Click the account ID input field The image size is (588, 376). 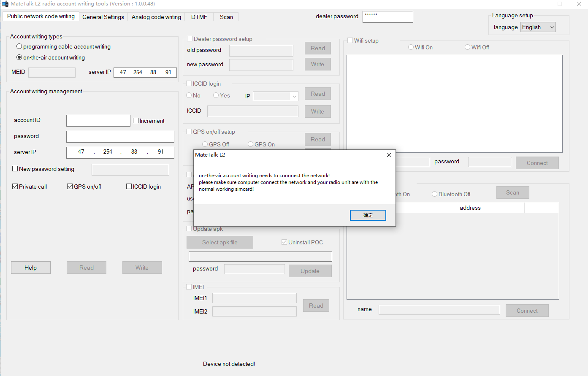(x=98, y=121)
